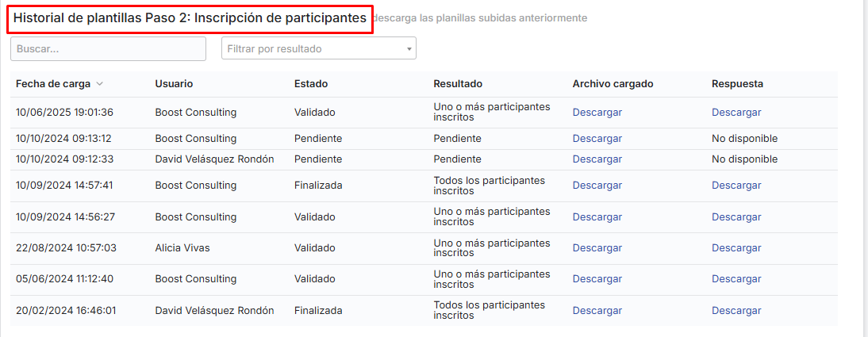Click the sort chevron beside Fecha de carga
Image resolution: width=868 pixels, height=337 pixels.
[x=100, y=84]
